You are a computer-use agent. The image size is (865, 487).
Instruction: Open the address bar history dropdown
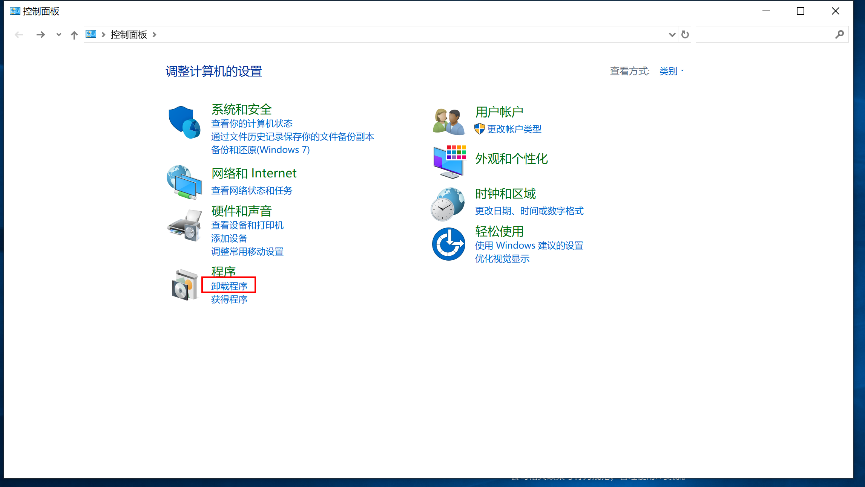pyautogui.click(x=673, y=34)
